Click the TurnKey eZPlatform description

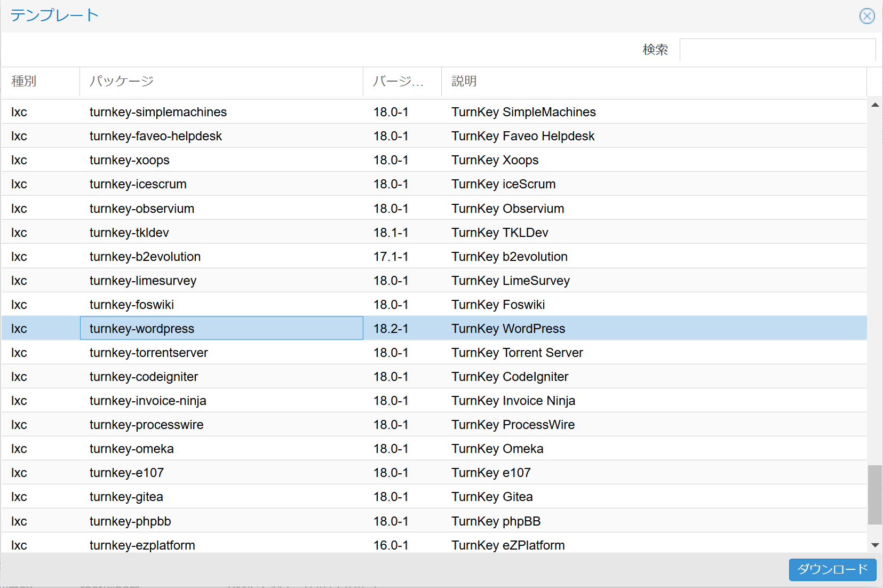508,545
